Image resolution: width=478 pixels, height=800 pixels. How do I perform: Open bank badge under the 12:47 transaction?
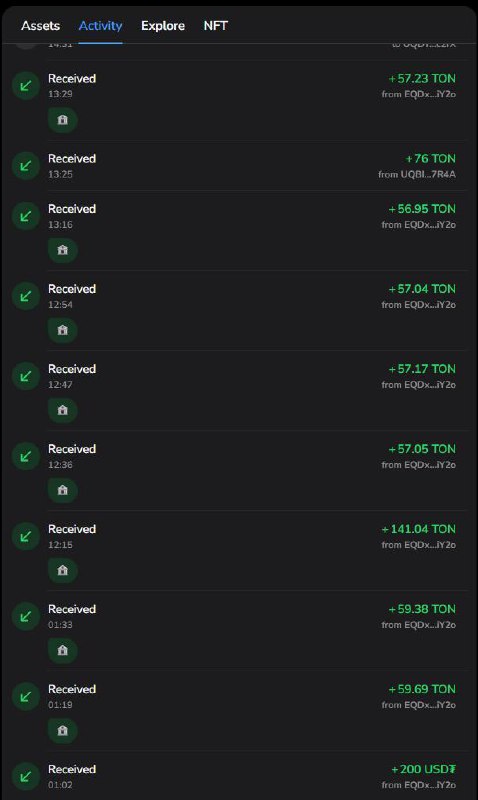click(63, 410)
